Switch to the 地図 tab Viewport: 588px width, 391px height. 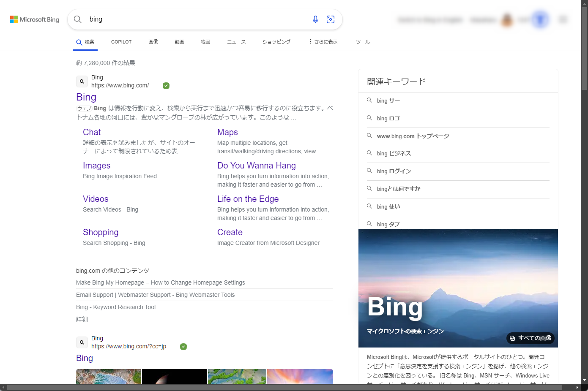[x=205, y=42]
